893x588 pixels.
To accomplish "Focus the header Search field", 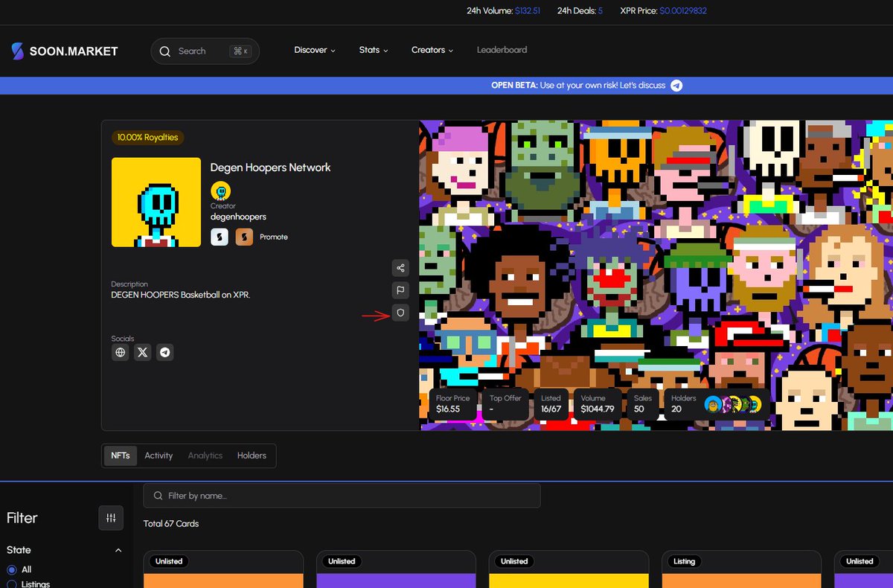I will (x=205, y=51).
